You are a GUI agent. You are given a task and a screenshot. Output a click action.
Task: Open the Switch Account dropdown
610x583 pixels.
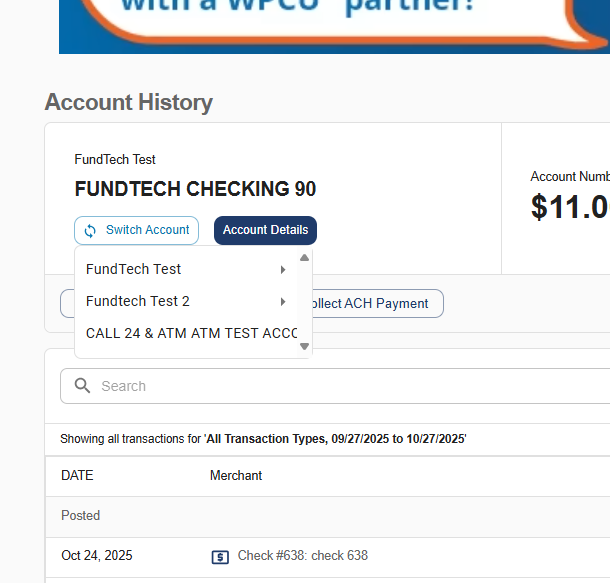(x=136, y=231)
